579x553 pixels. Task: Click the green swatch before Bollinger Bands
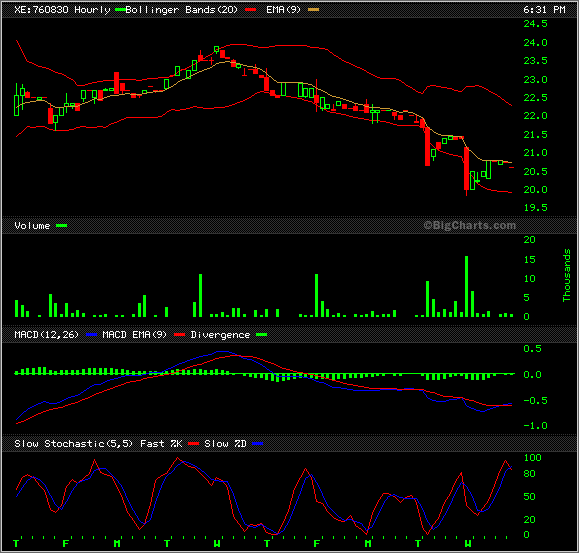coord(120,10)
